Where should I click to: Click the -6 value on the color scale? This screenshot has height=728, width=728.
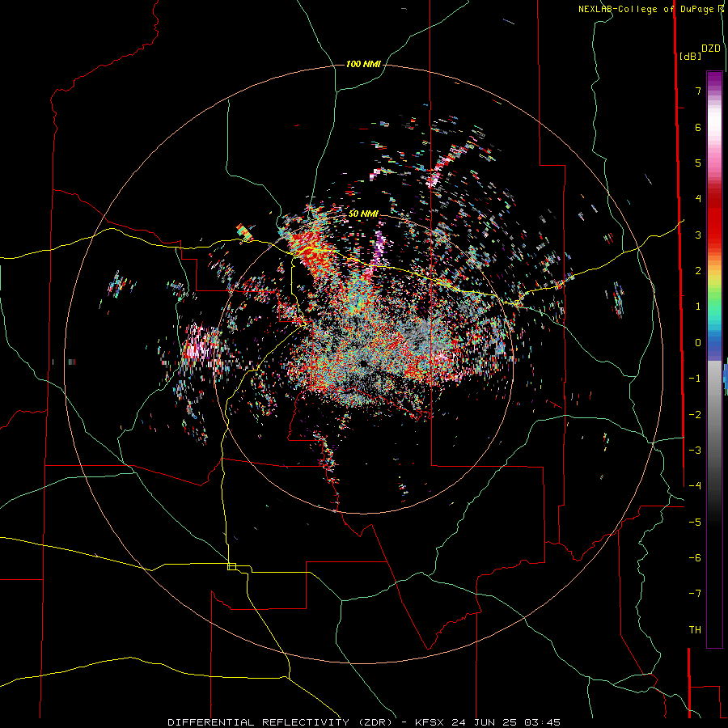click(695, 557)
